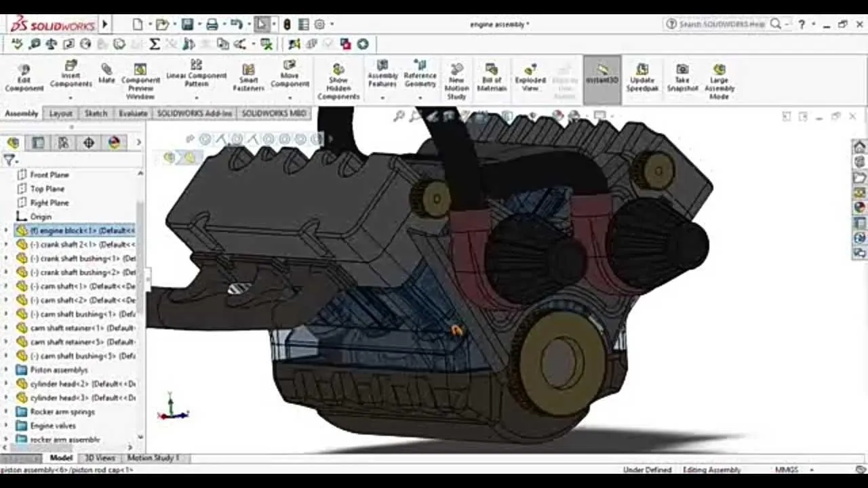Open the DimXpertManager crosshair tab icon

(x=89, y=142)
